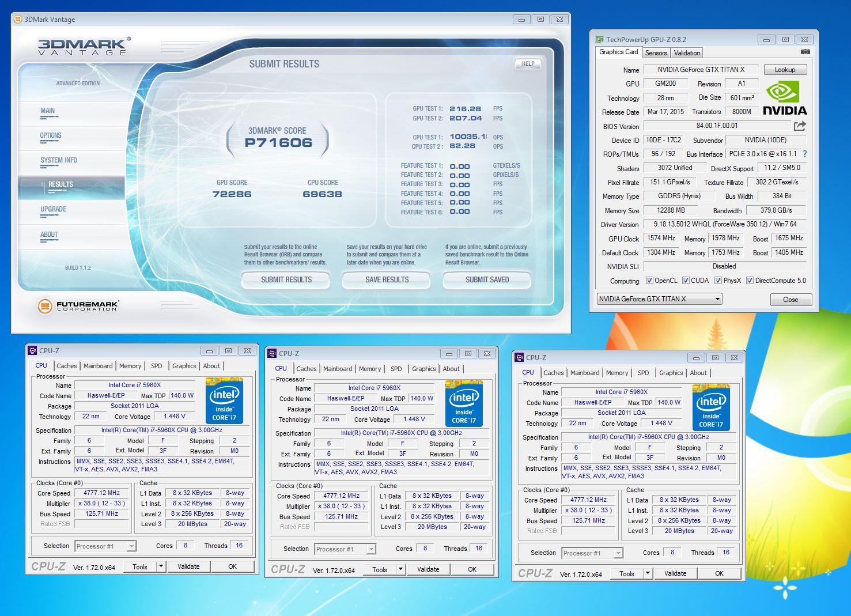Click the NVIDIA logo in GPU-Z

785,98
